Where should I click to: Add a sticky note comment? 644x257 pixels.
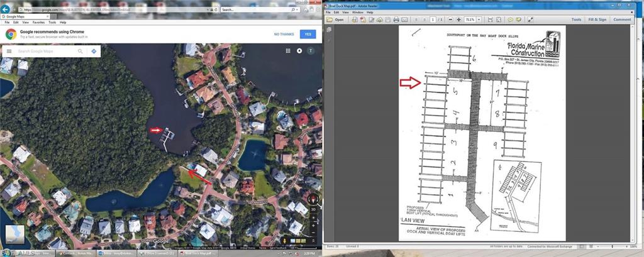(x=511, y=19)
